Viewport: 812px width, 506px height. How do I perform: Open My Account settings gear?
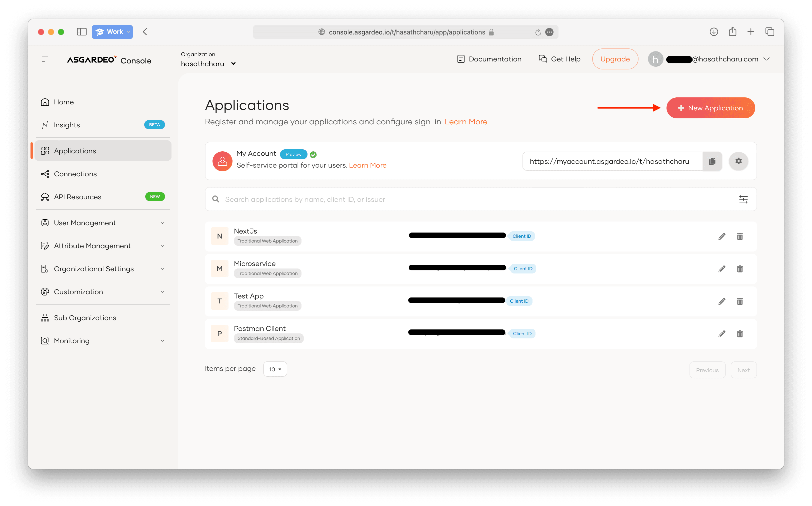[738, 161]
